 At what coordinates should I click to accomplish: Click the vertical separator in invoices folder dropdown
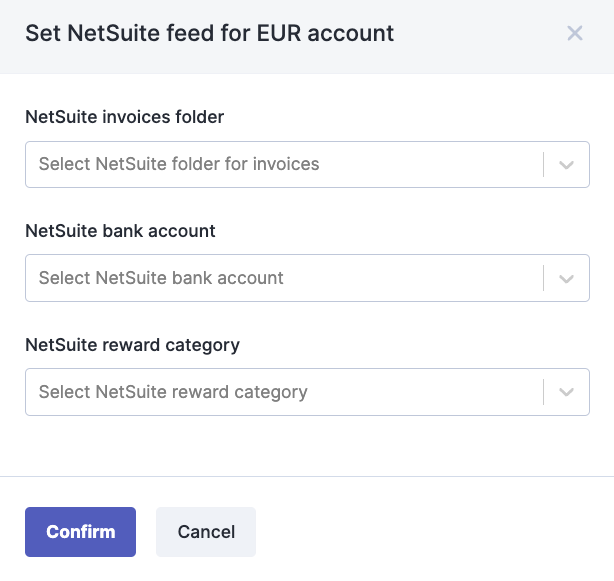(544, 164)
